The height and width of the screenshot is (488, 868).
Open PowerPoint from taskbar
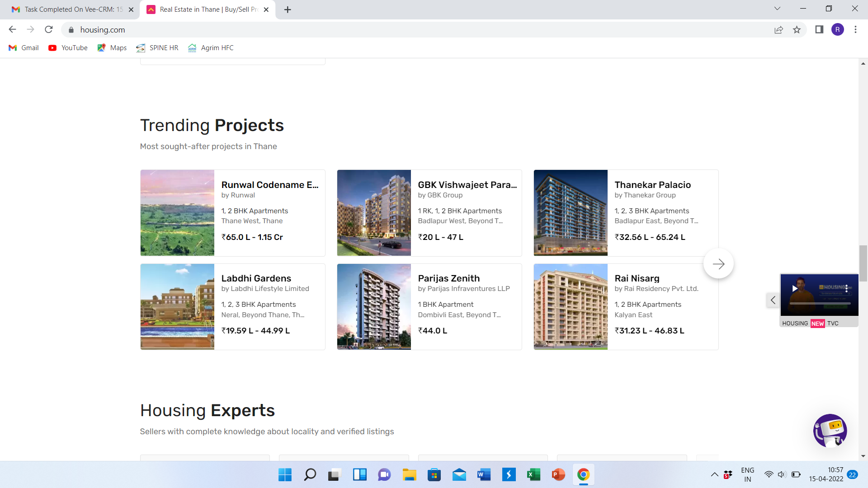[x=558, y=475]
